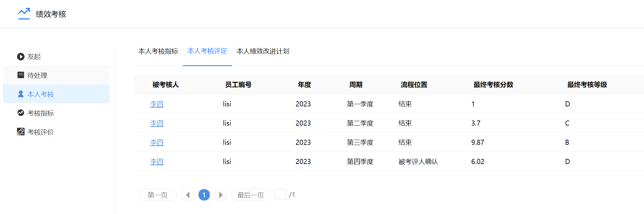
Task: Click the play icon beside 发起
Action: [x=21, y=57]
